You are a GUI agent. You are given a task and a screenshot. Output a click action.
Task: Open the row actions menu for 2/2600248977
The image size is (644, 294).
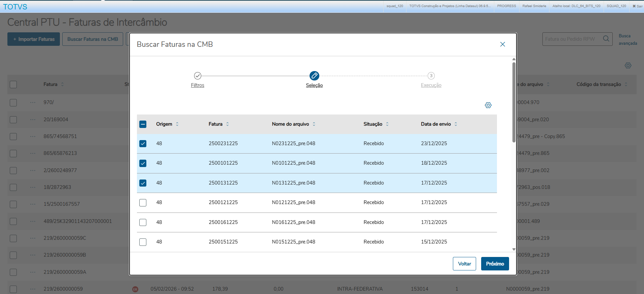pyautogui.click(x=33, y=170)
